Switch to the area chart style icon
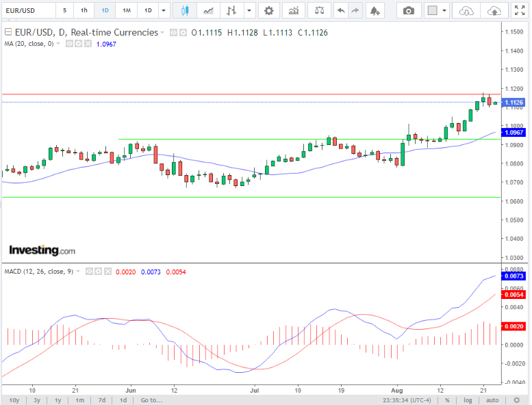 [x=208, y=10]
